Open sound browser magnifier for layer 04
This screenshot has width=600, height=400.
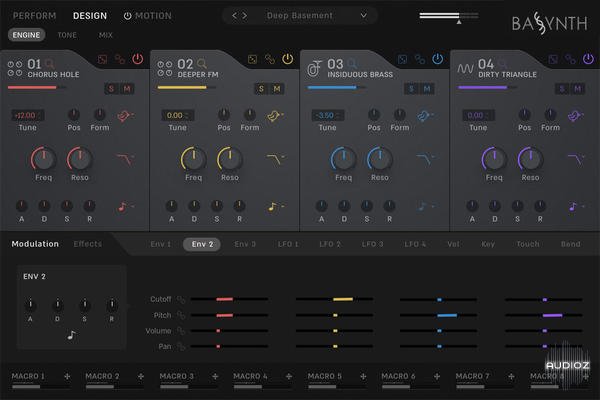point(503,63)
